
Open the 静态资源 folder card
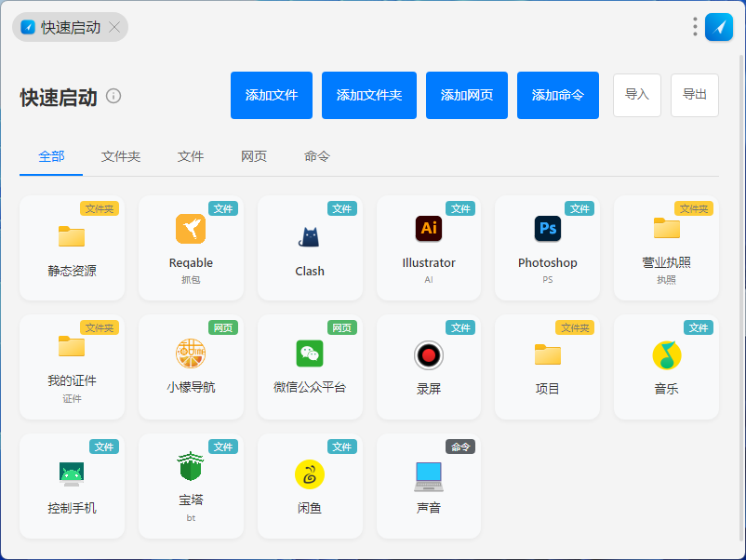tap(72, 247)
